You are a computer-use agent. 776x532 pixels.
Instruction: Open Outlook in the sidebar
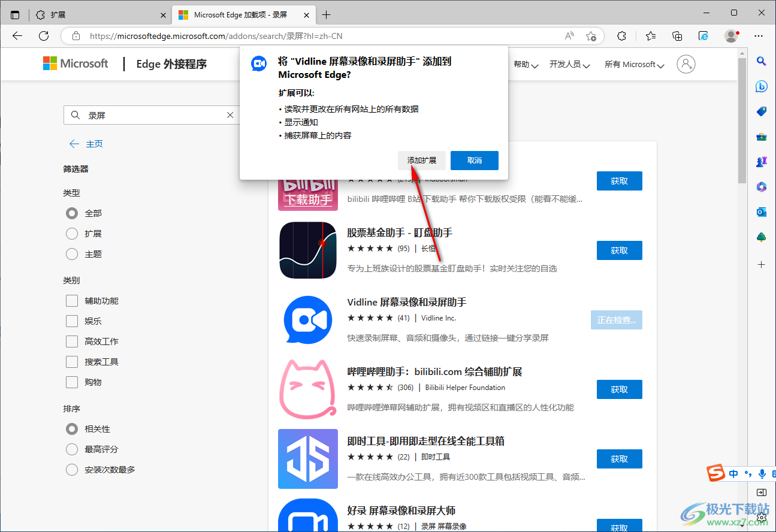coord(762,212)
